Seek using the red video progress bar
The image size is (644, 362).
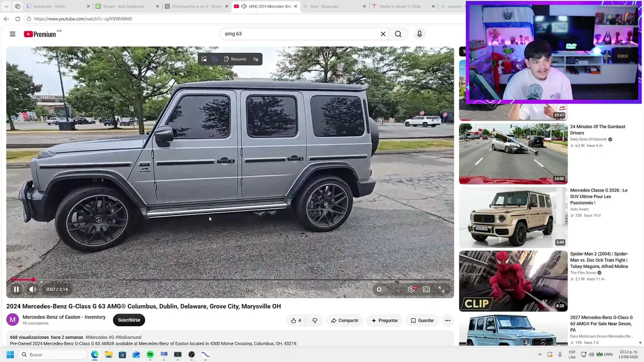(230, 280)
